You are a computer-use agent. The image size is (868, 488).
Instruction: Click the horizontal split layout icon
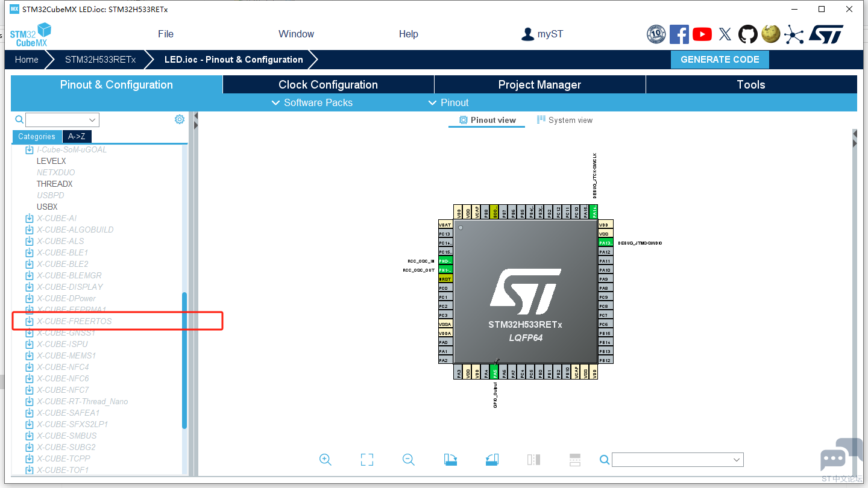[575, 460]
